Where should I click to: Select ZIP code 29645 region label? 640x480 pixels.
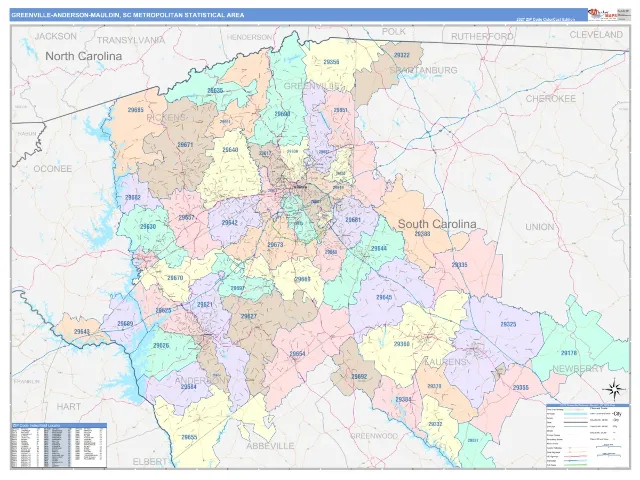tap(384, 297)
